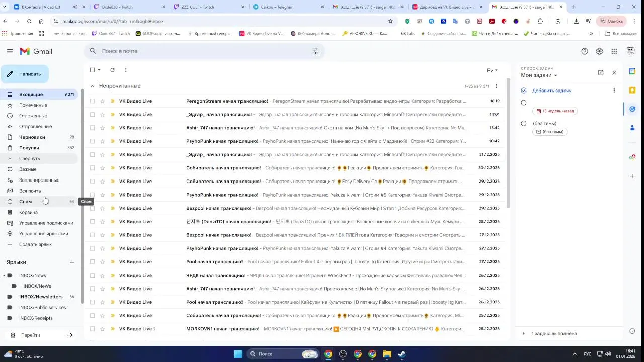Star the PeregonStream email
644x362 pixels.
[x=102, y=101]
